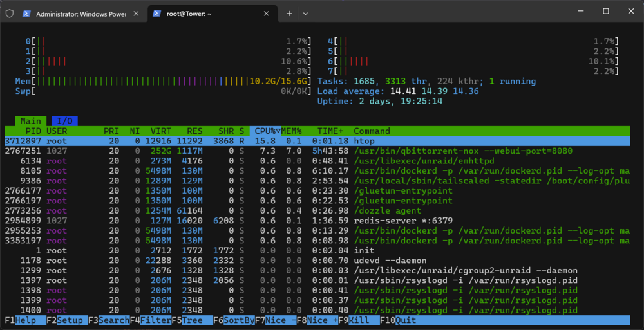Image resolution: width=644 pixels, height=330 pixels.
Task: Sort by the MEM% column header
Action: tap(291, 131)
